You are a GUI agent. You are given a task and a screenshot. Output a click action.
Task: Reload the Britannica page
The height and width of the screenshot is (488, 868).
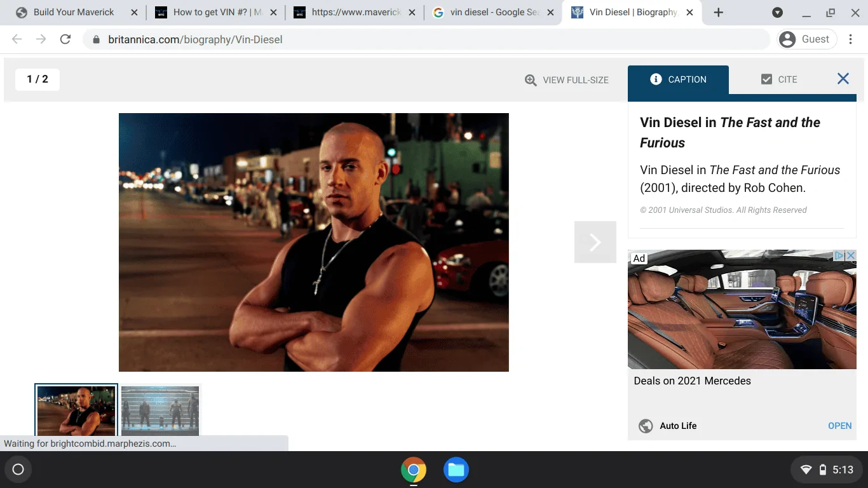(65, 39)
